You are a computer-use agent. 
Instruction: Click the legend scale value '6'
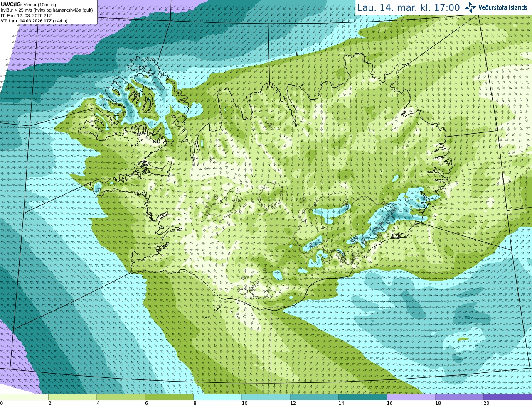147,403
